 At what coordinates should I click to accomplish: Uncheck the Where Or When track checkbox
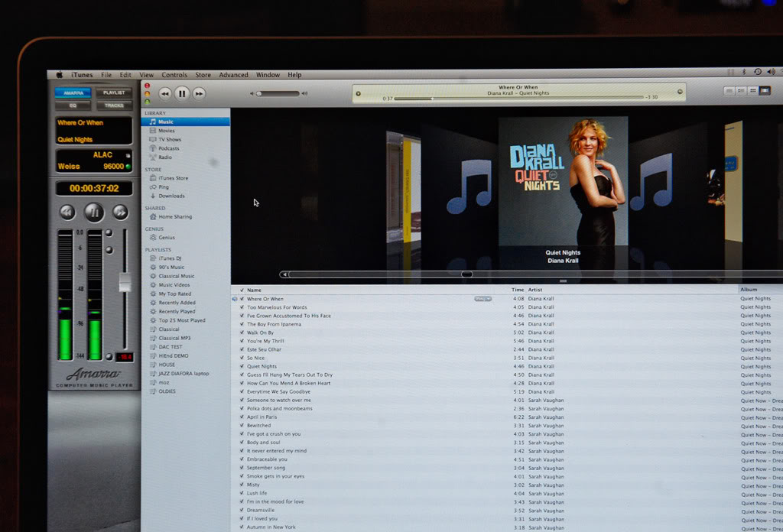242,299
